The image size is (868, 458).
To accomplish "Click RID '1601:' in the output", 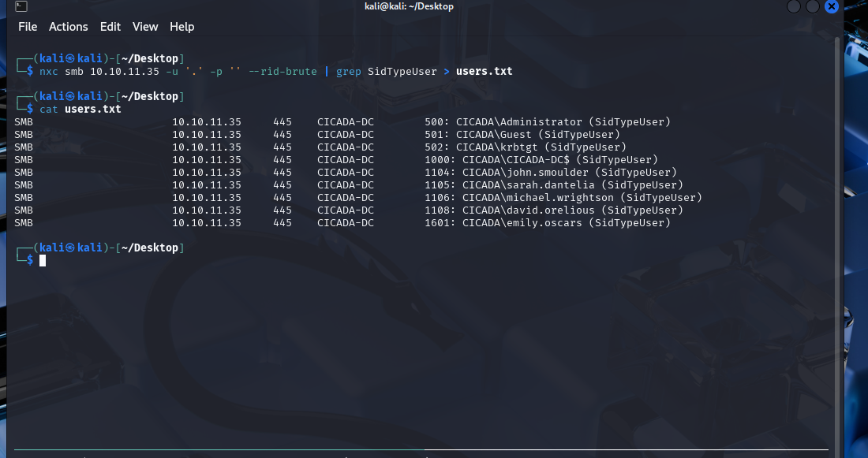I will (x=440, y=223).
